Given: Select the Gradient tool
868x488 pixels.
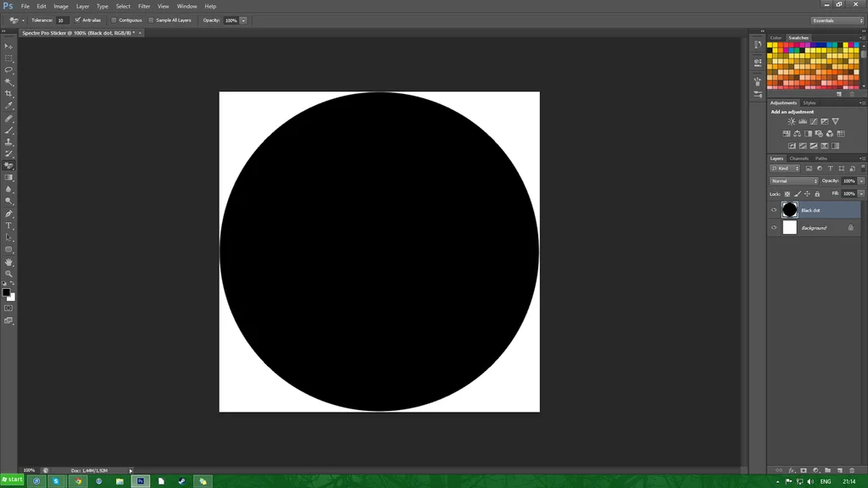Looking at the screenshot, I should (8, 178).
